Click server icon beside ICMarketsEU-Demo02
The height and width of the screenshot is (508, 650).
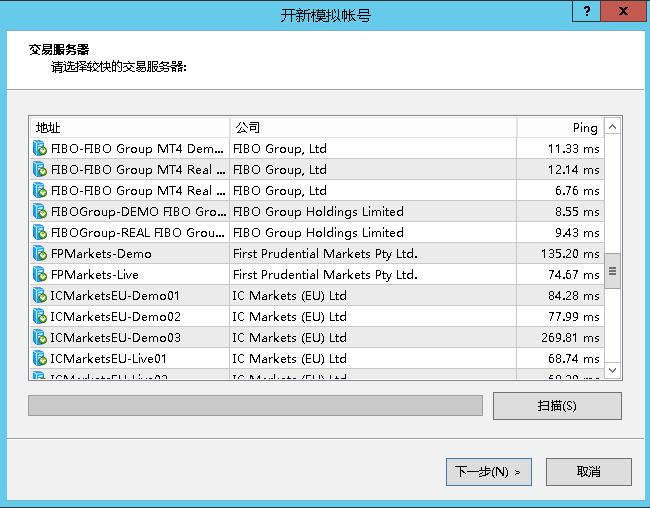40,316
